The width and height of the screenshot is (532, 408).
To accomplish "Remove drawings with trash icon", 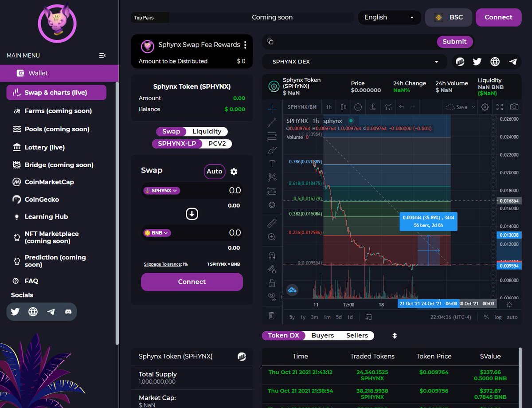I will pos(272,316).
